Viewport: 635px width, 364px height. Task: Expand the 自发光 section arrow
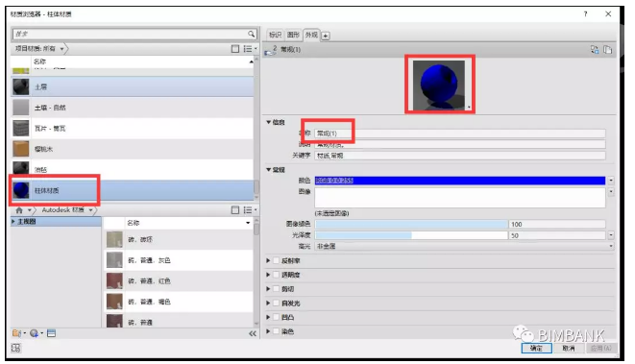268,303
